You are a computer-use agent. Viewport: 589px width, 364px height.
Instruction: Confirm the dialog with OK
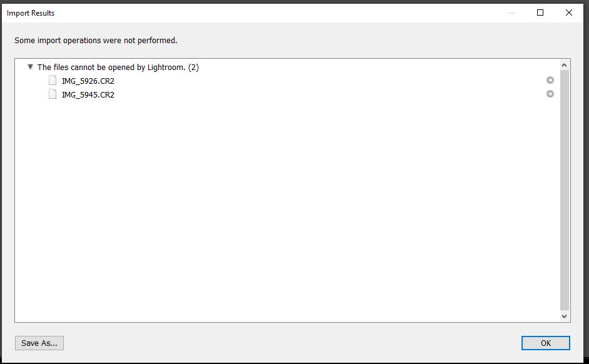point(545,343)
